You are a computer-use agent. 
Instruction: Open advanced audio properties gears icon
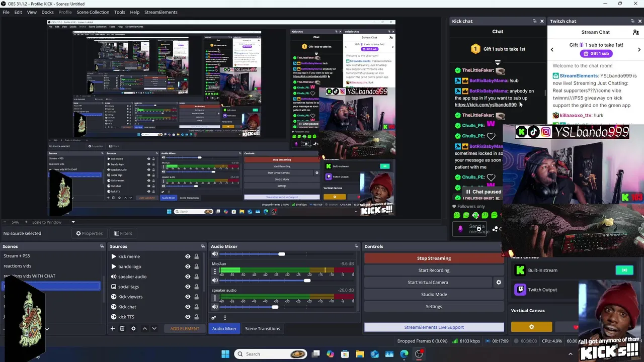coord(214,318)
